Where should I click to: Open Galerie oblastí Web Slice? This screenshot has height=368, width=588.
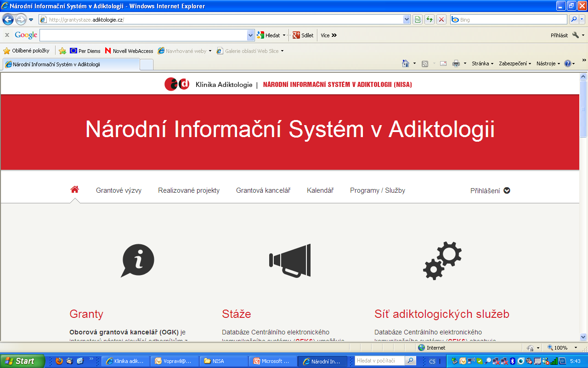click(x=250, y=51)
